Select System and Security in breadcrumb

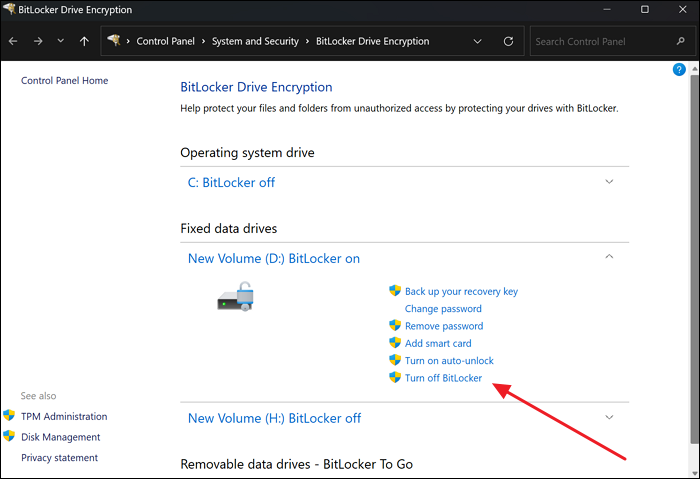point(255,42)
